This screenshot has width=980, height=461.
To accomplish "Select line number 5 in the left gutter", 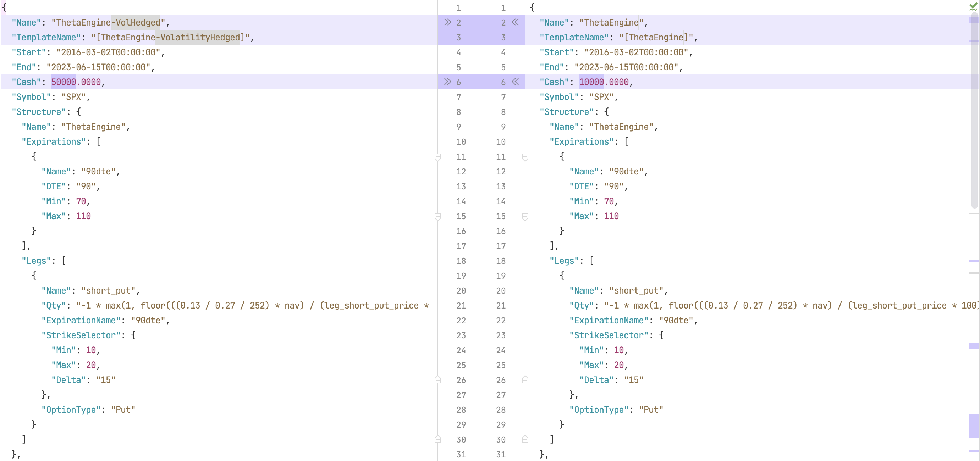I will (x=458, y=67).
